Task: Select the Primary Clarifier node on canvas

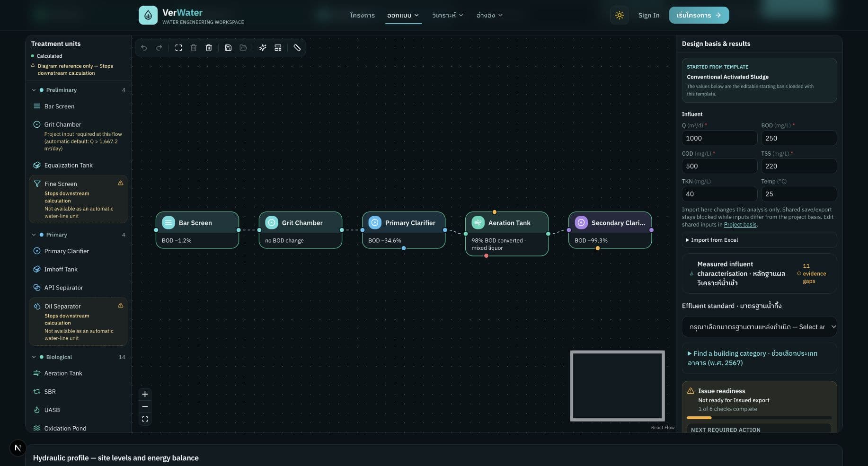Action: [x=404, y=230]
